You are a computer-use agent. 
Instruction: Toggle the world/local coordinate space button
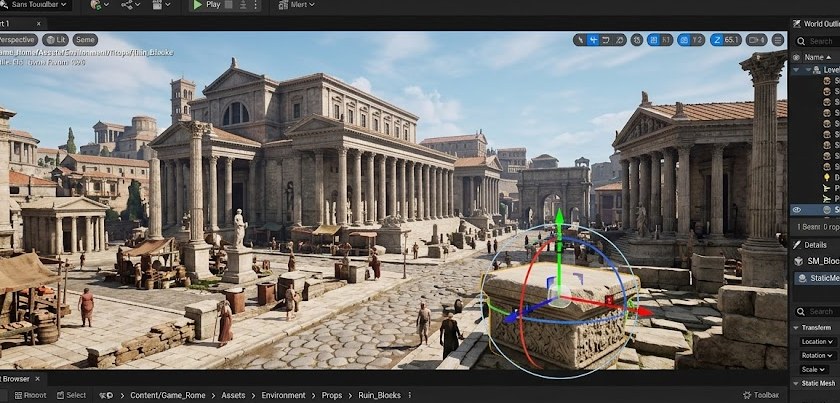point(637,40)
